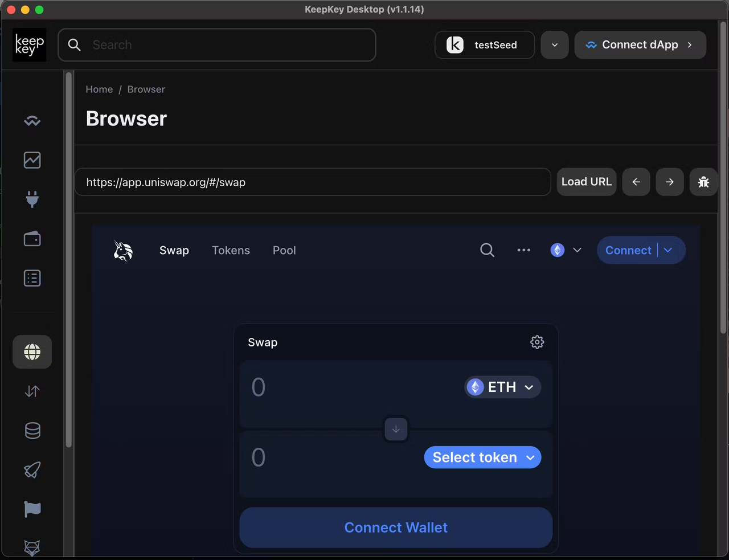Image resolution: width=729 pixels, height=560 pixels.
Task: Click the rocket sidebar icon
Action: 32,470
